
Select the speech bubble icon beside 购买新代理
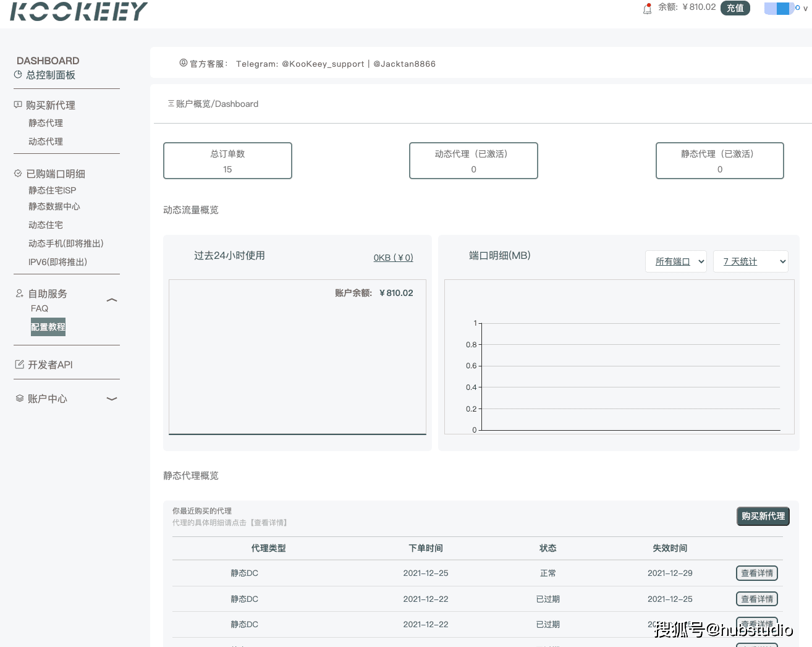(19, 104)
